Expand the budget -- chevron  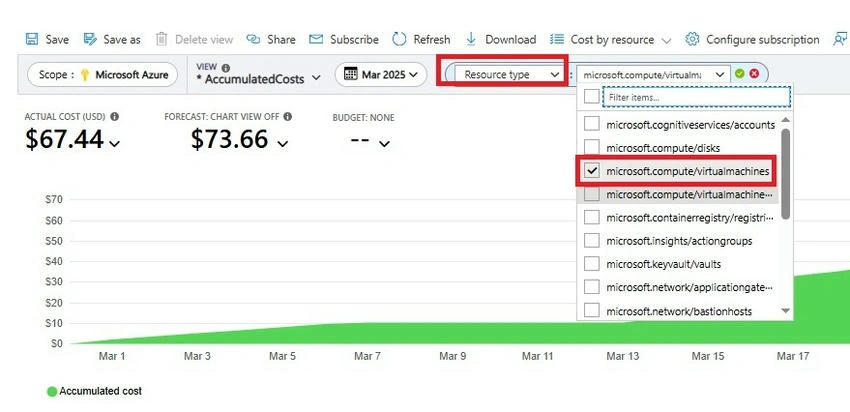point(384,144)
